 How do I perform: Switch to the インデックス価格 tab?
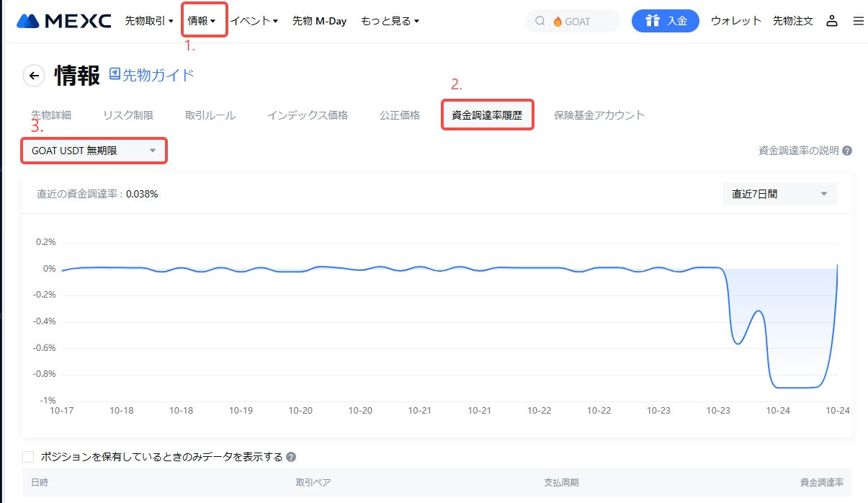(x=308, y=115)
